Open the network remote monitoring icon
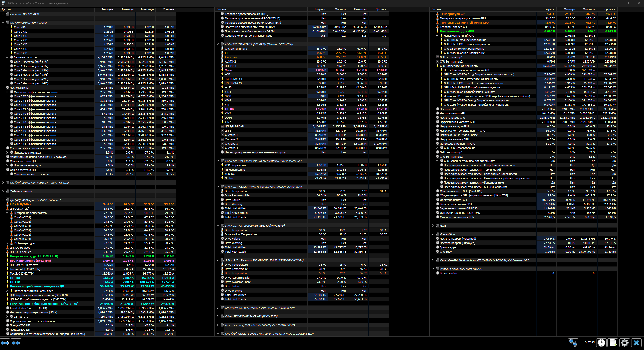This screenshot has width=644, height=350. (x=573, y=343)
